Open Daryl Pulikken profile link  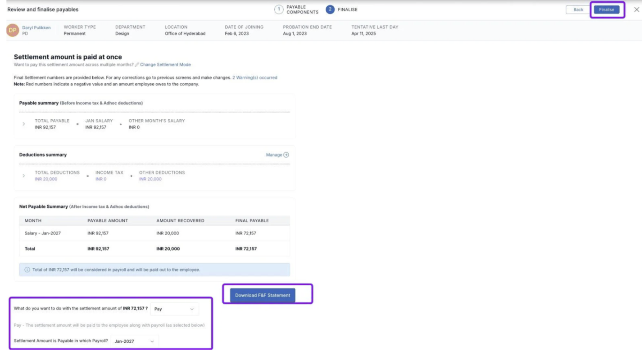(36, 27)
